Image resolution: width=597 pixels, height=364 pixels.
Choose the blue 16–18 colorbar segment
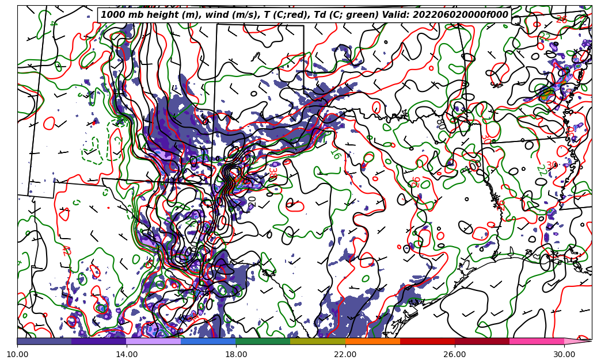click(208, 341)
